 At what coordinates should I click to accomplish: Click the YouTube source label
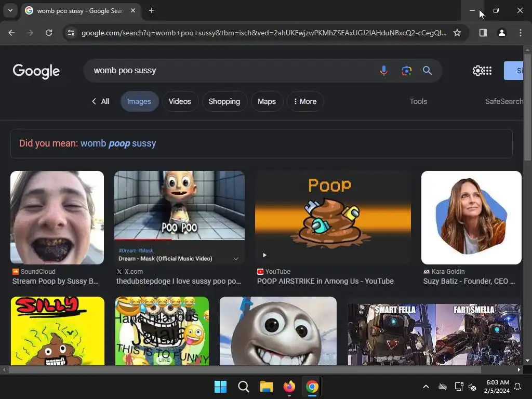(x=277, y=271)
